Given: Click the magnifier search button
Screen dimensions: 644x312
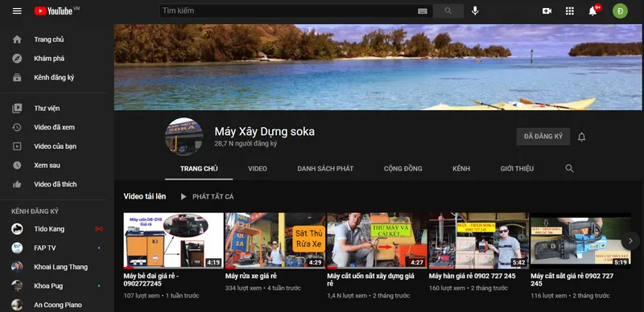Looking at the screenshot, I should click(x=448, y=11).
